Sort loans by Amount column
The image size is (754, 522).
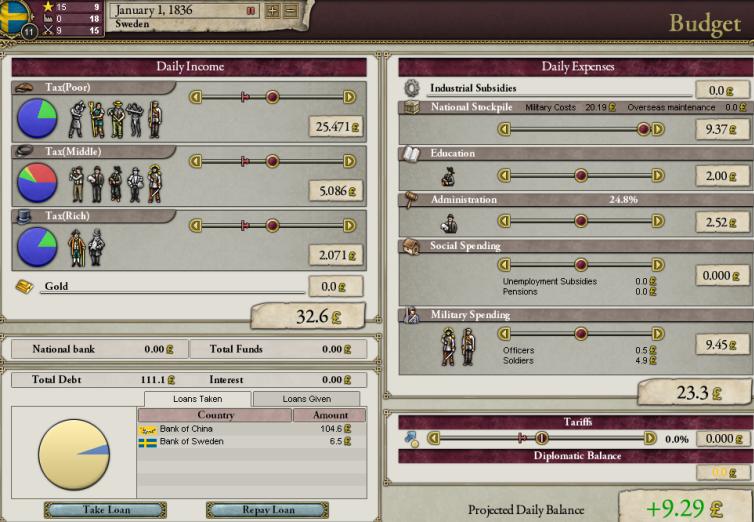pyautogui.click(x=330, y=415)
